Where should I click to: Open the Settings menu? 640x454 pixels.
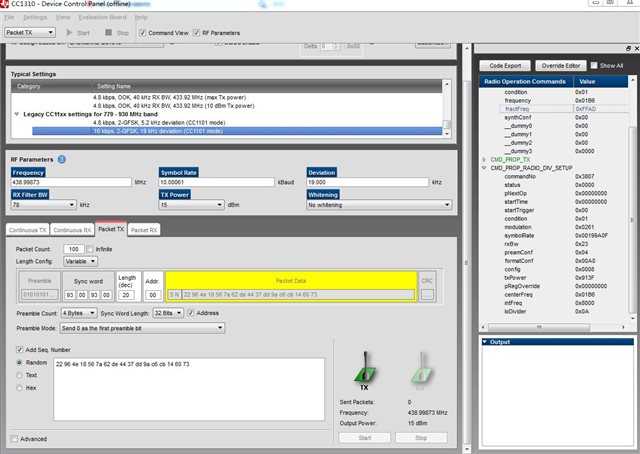point(35,17)
